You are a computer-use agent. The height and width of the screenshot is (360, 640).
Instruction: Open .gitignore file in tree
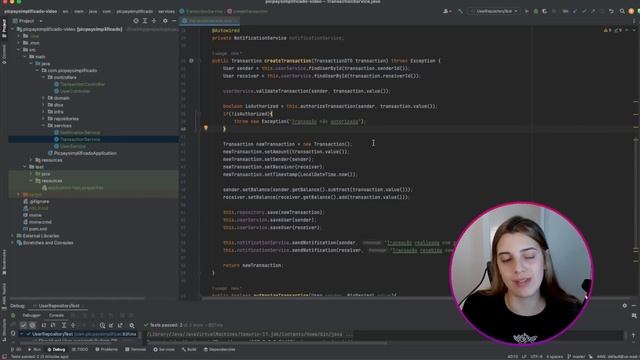(x=36, y=202)
